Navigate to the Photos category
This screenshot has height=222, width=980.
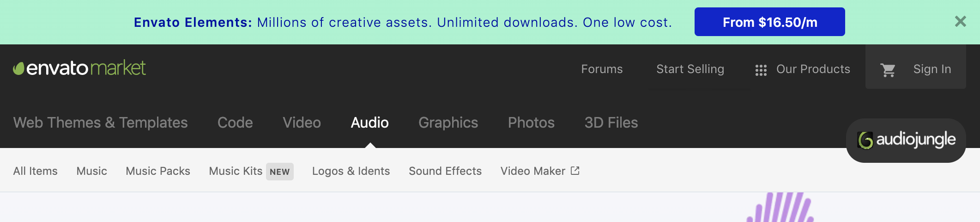[x=531, y=123]
